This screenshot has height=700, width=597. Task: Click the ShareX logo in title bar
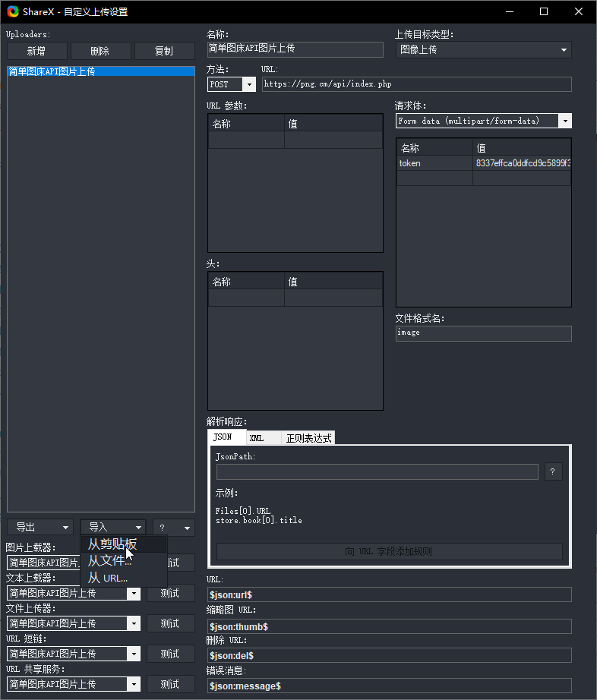[13, 11]
